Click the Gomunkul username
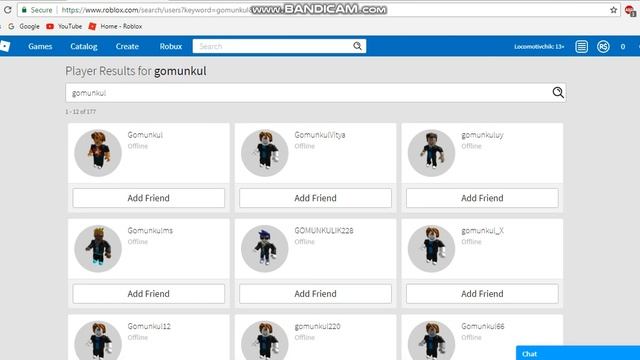The height and width of the screenshot is (360, 640). coord(145,135)
